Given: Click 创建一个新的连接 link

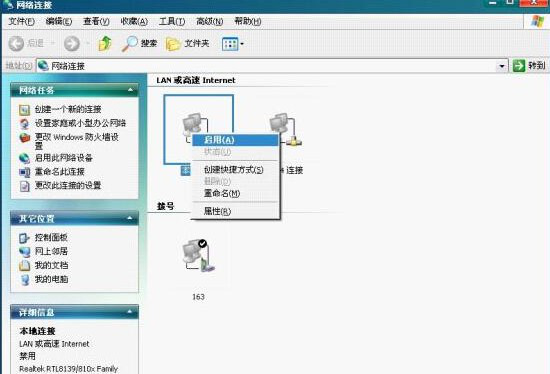Looking at the screenshot, I should [x=68, y=109].
